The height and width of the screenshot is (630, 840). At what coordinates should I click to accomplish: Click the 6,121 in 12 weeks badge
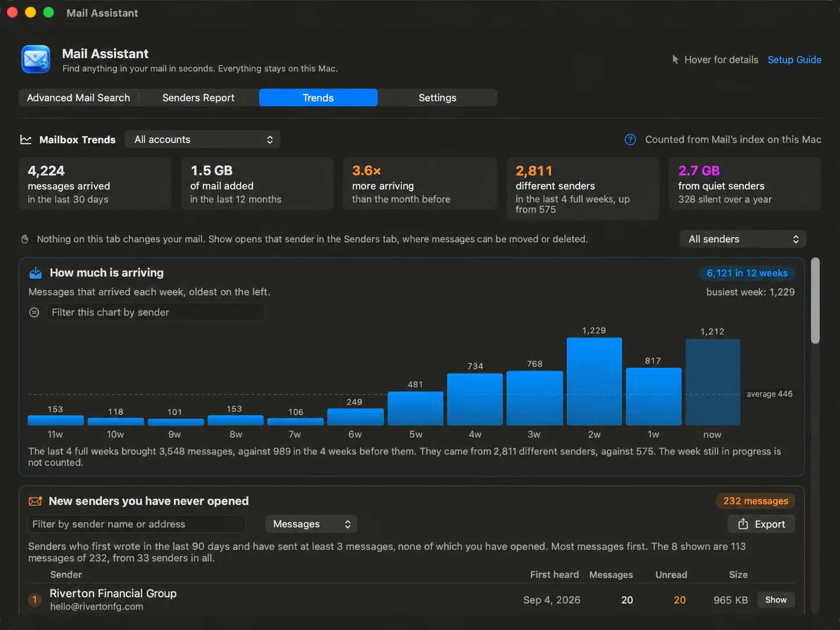point(747,273)
